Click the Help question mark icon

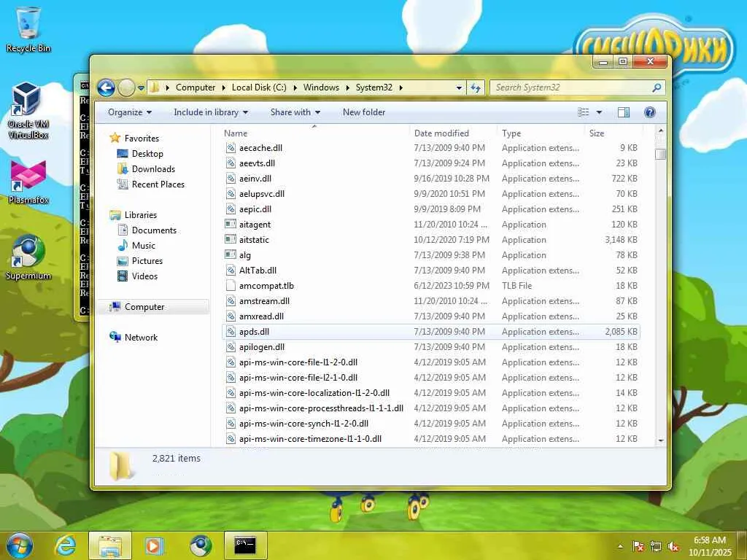(649, 112)
